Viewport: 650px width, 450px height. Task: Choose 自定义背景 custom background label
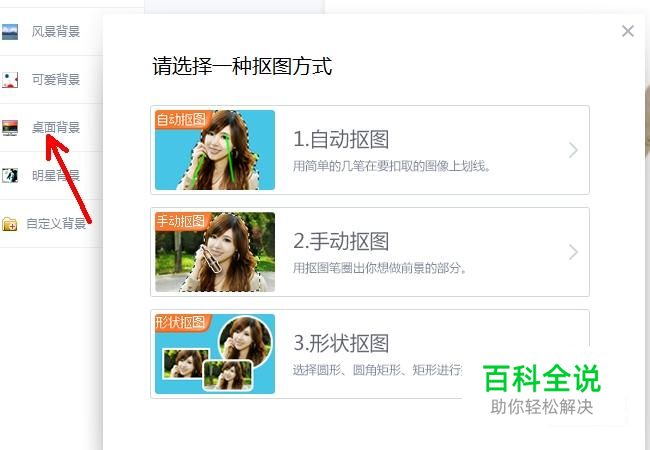click(56, 224)
